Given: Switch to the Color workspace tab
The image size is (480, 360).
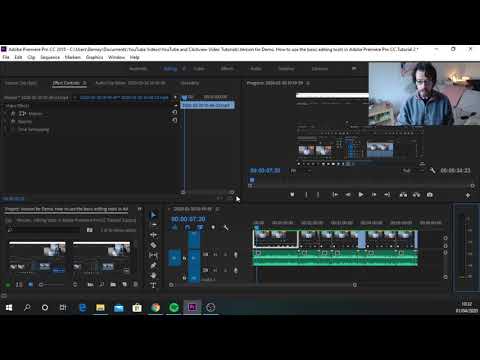Looking at the screenshot, I should [199, 69].
